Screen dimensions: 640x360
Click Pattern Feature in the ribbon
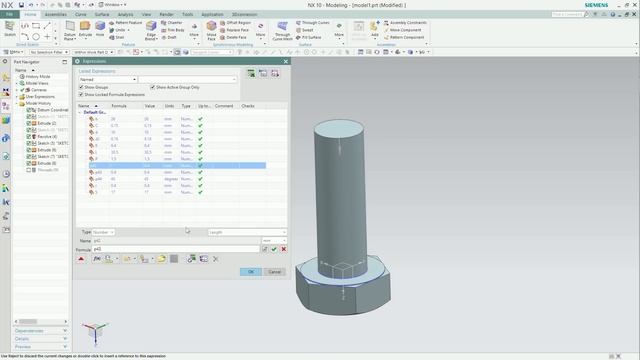[126, 23]
